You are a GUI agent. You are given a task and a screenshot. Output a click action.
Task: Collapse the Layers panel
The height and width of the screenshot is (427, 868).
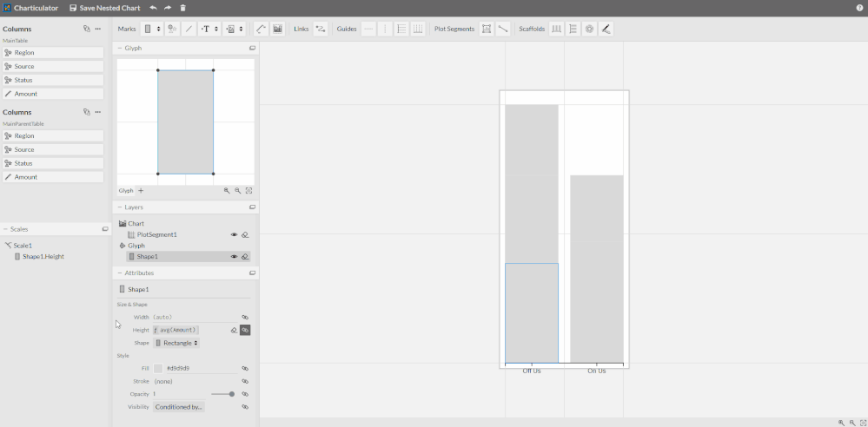click(x=120, y=207)
